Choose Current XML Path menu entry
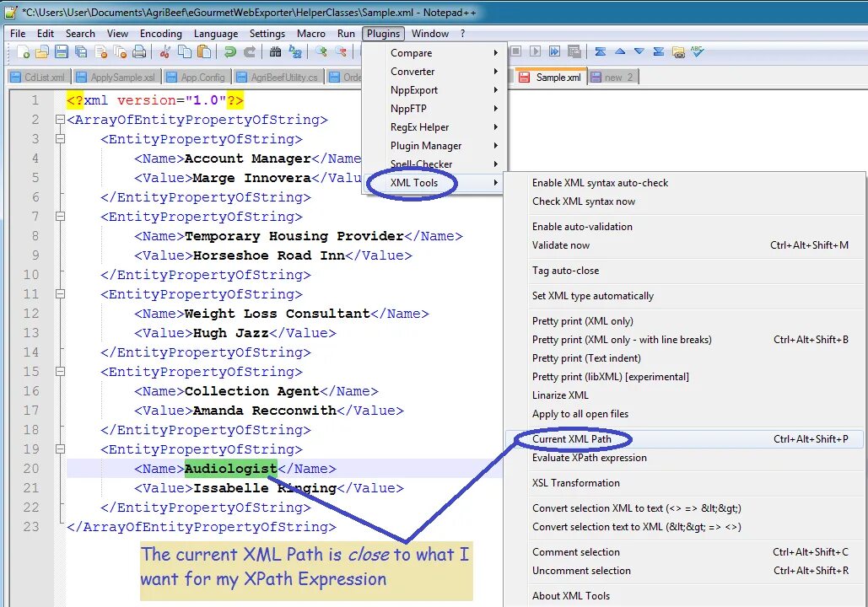The height and width of the screenshot is (607, 868). click(x=684, y=438)
